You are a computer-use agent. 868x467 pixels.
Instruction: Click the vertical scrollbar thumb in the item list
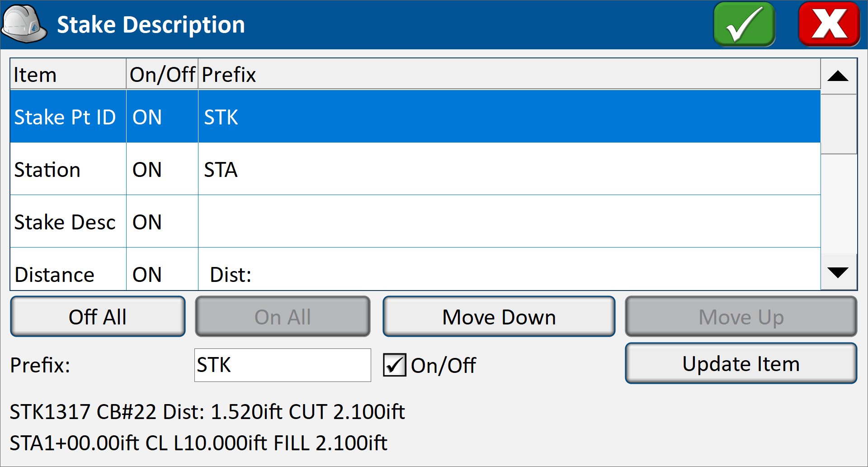click(x=838, y=124)
